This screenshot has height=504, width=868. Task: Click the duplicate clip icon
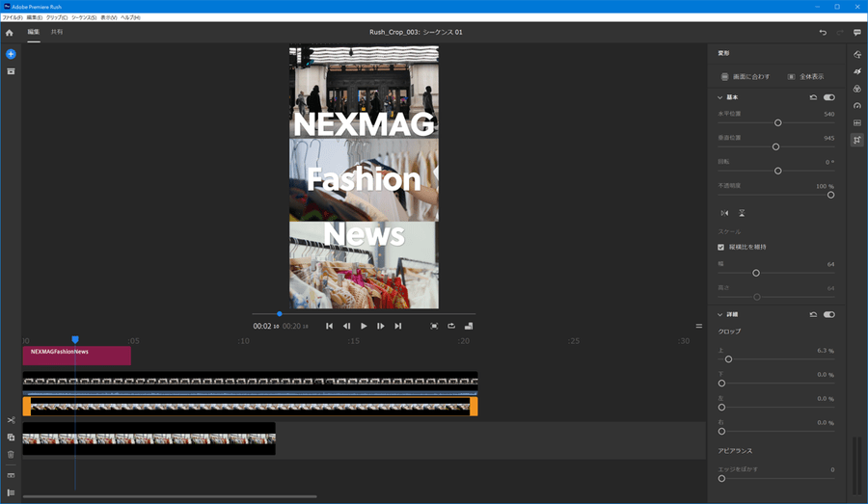coord(11,438)
